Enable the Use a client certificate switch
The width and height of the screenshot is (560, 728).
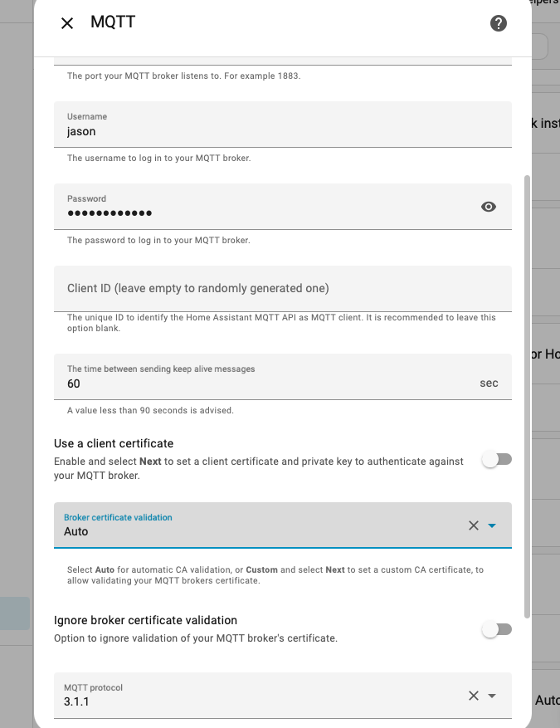pos(497,459)
